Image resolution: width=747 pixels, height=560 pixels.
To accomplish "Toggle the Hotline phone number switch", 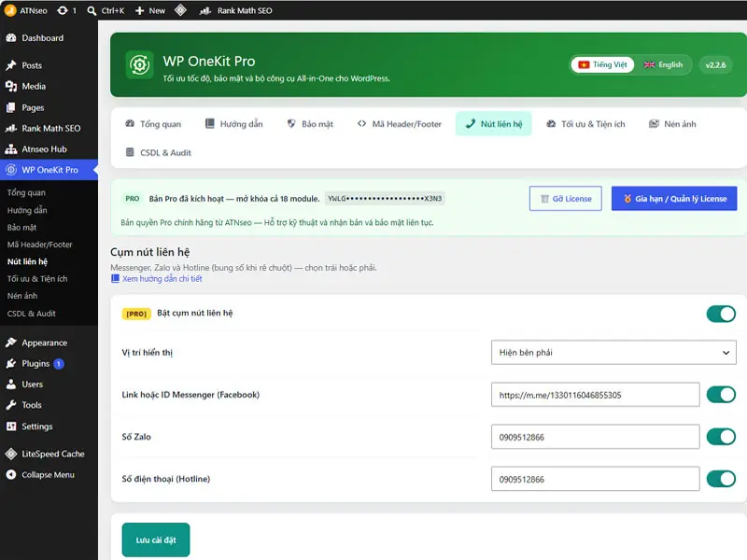I will [x=721, y=479].
